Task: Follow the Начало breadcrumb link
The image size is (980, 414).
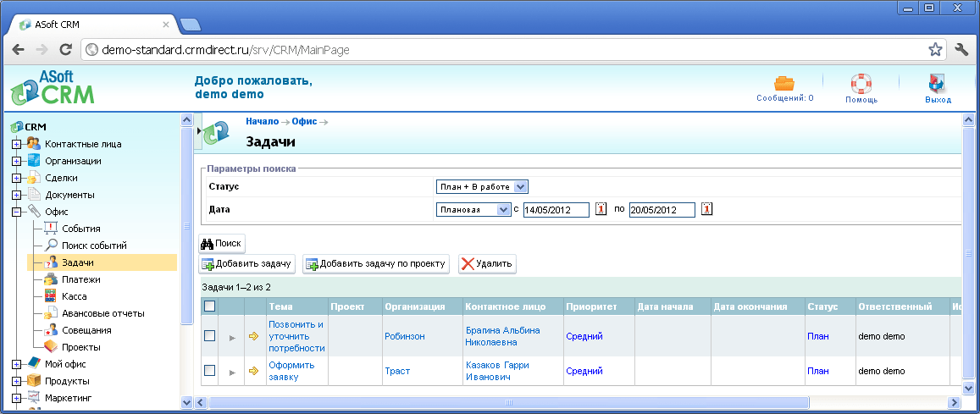Action: 262,121
